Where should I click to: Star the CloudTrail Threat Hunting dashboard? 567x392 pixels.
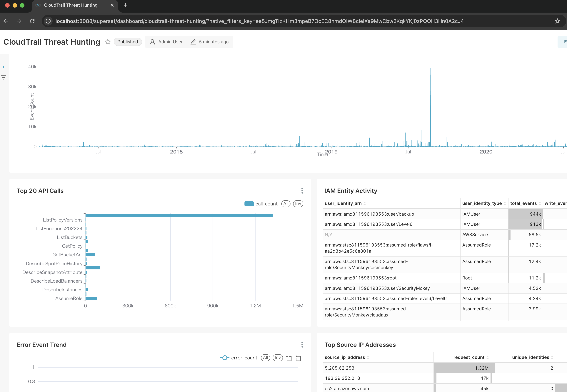click(x=108, y=42)
